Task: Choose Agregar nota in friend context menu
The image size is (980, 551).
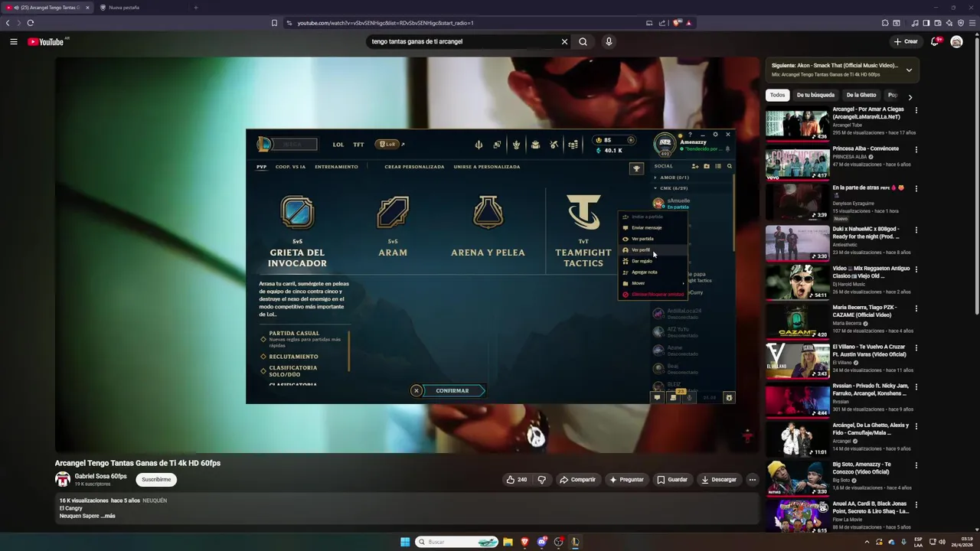Action: click(653, 272)
